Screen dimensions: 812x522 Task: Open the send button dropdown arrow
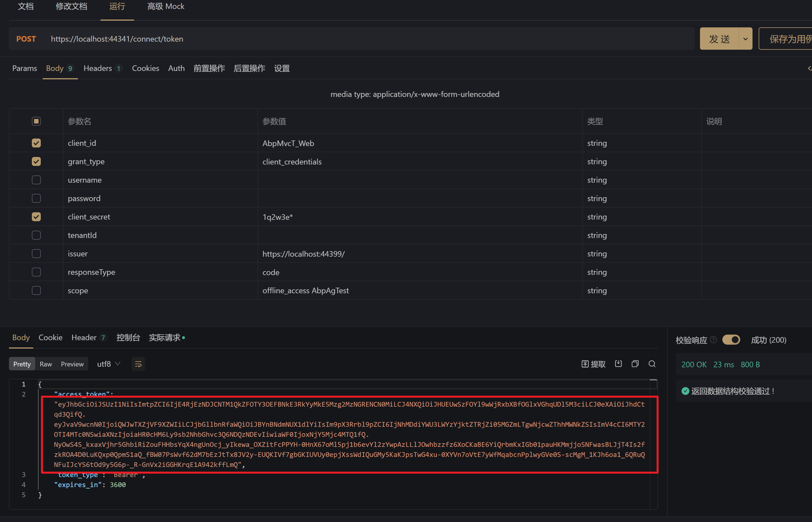pos(745,38)
